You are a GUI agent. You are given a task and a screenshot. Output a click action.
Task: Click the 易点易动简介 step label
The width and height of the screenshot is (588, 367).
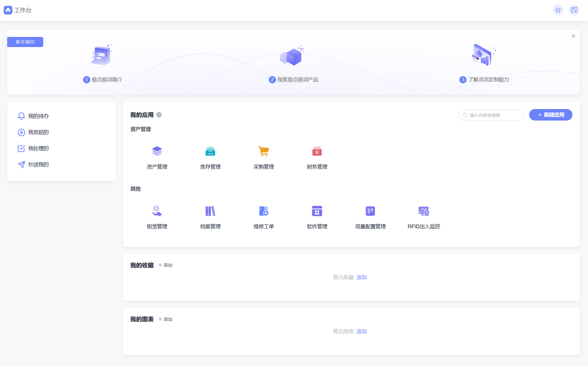coord(107,80)
